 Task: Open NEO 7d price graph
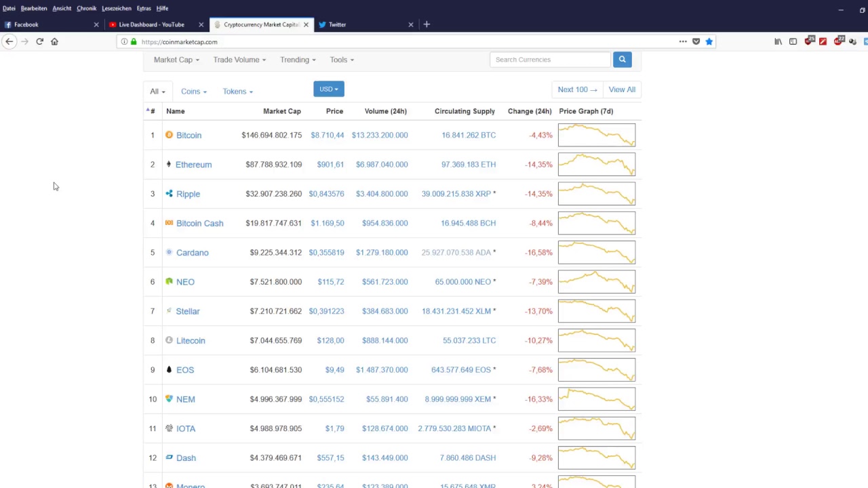tap(597, 281)
